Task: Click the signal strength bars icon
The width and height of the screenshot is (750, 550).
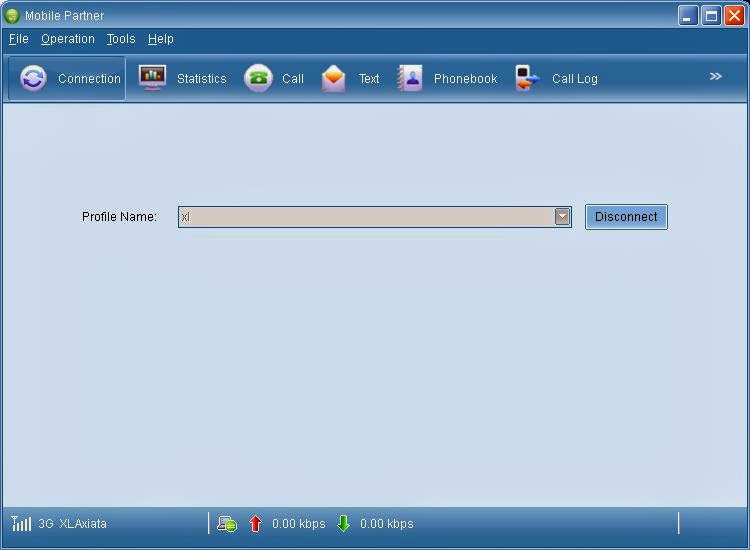Action: (x=21, y=524)
